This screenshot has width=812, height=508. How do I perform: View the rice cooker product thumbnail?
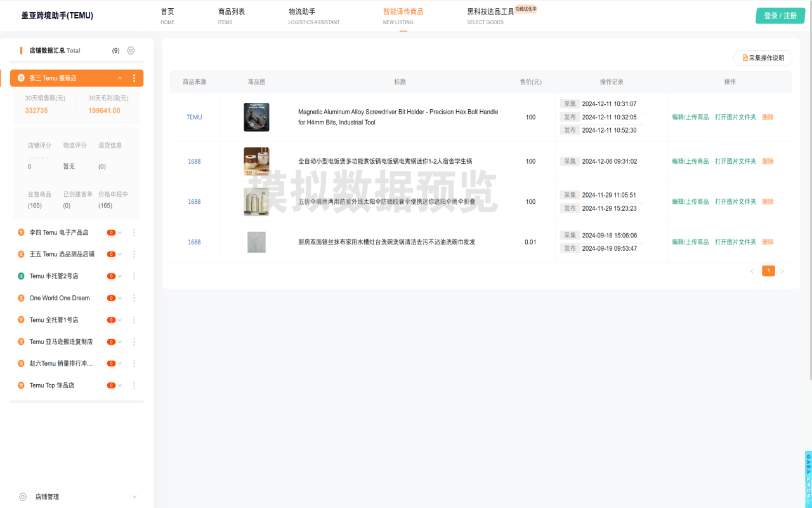256,161
